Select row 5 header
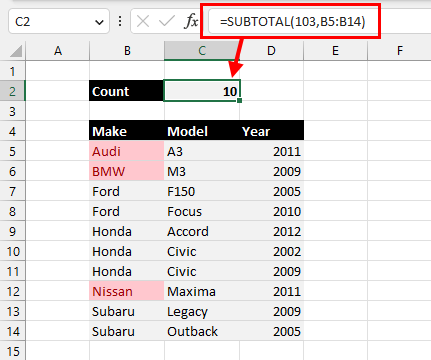 coord(13,151)
